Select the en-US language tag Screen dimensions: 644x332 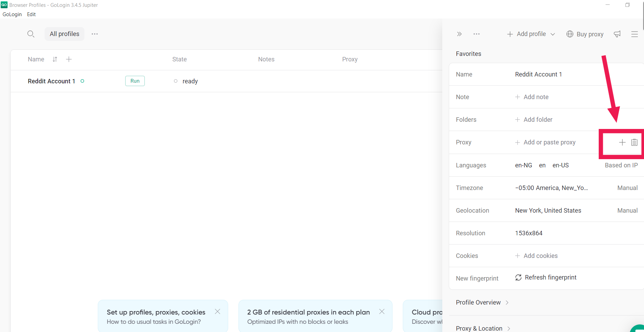pos(561,165)
